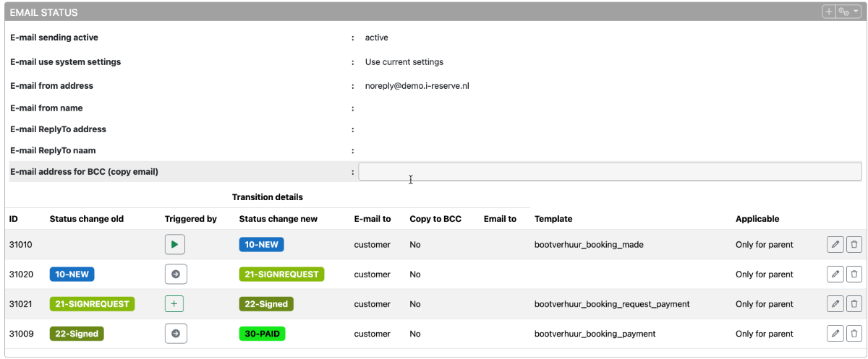This screenshot has height=359, width=868.
Task: Click the green play trigger icon for 31010
Action: coord(174,245)
